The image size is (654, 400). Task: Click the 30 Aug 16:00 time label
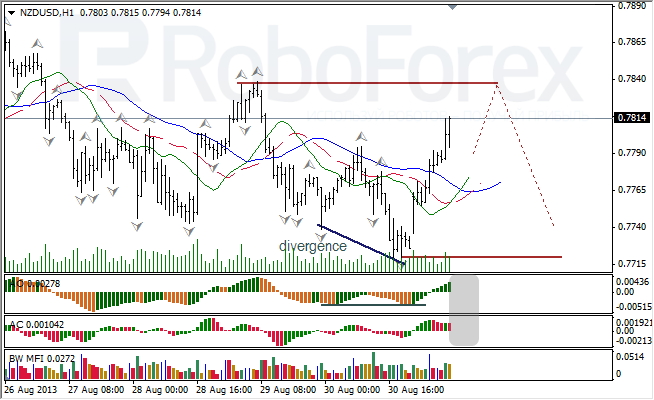pyautogui.click(x=416, y=390)
